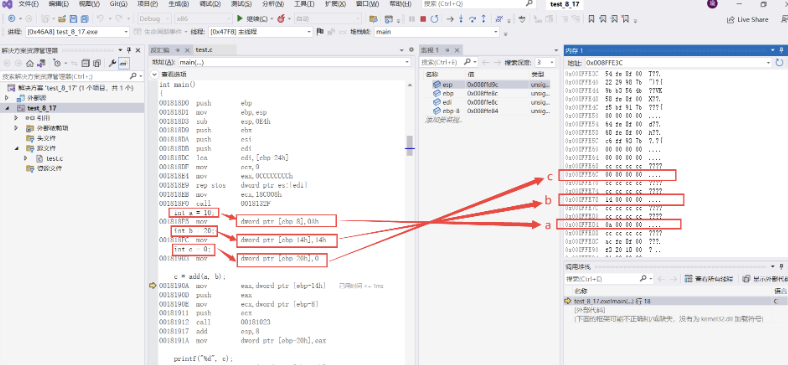Click the Hot Reload flame icon
This screenshot has width=788, height=365.
tap(280, 19)
